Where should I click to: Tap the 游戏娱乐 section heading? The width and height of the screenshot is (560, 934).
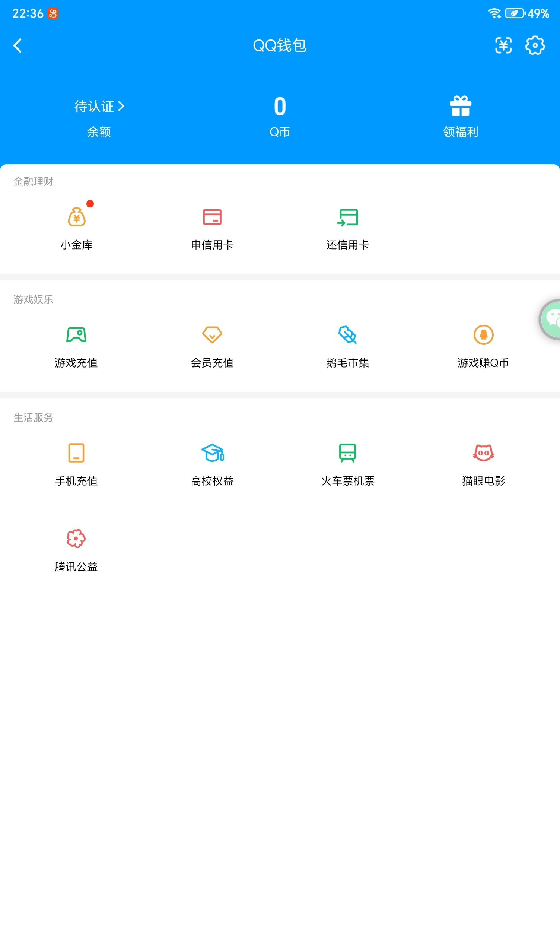34,299
